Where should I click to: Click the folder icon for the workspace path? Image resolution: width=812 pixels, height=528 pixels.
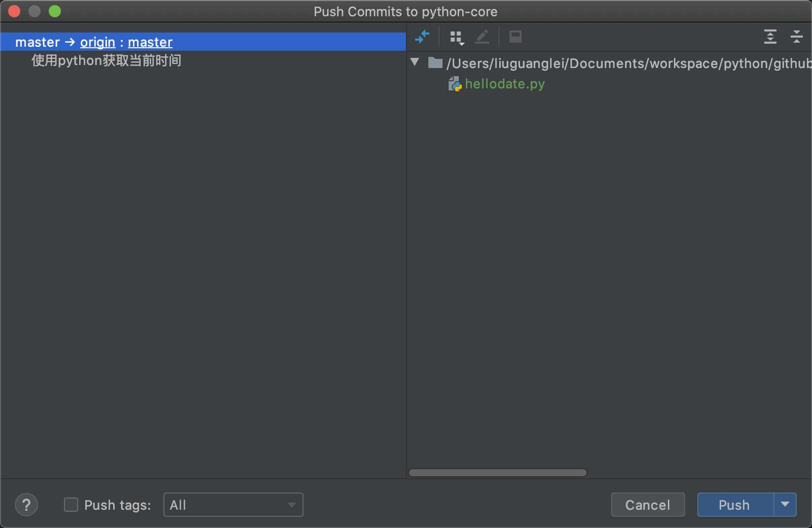[x=435, y=62]
